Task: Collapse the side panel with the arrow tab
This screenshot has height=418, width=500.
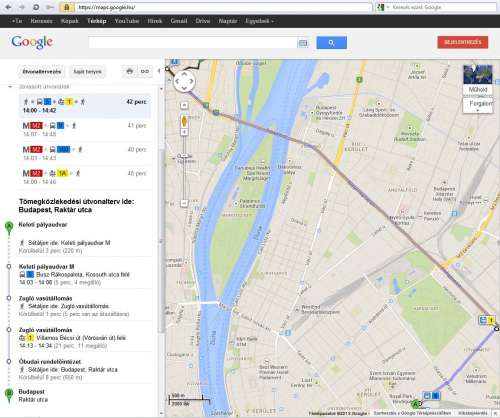Action: tap(159, 71)
